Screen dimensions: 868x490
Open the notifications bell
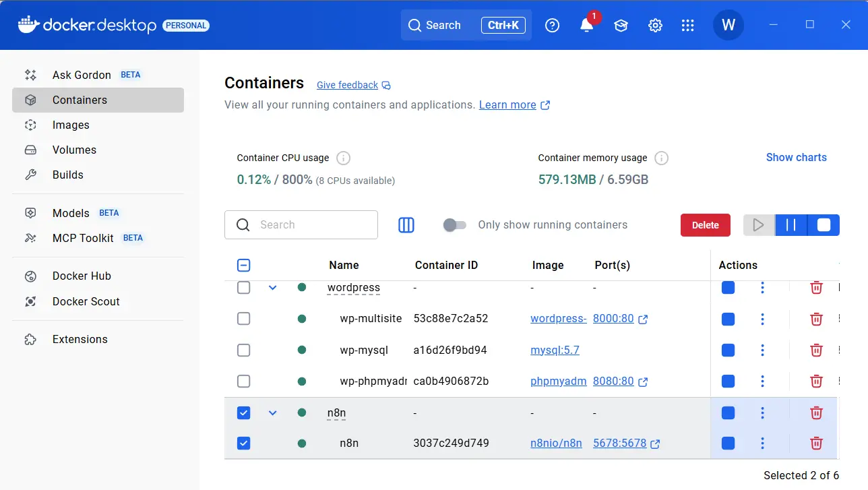587,25
